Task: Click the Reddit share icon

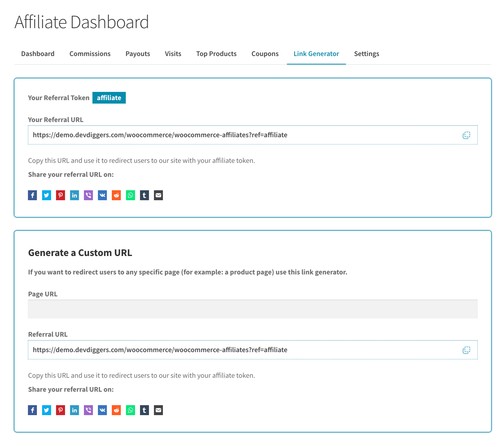Action: click(x=117, y=195)
